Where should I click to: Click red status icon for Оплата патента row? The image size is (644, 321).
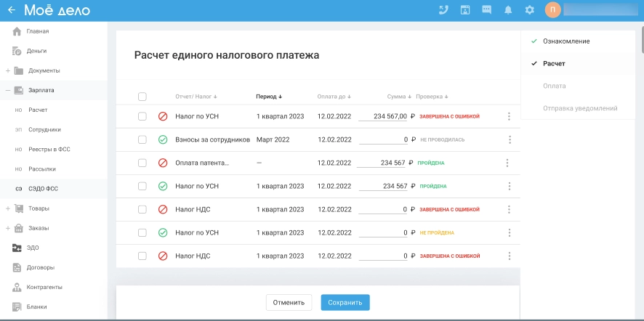163,163
